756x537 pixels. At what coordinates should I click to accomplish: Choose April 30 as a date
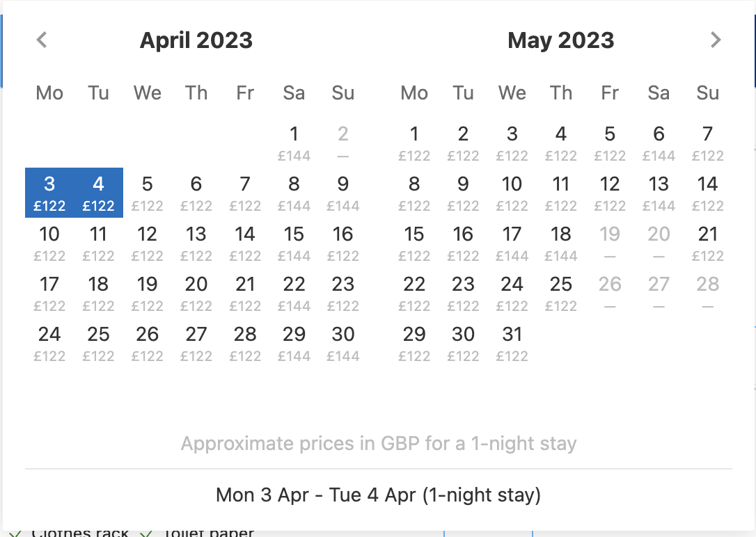[342, 343]
